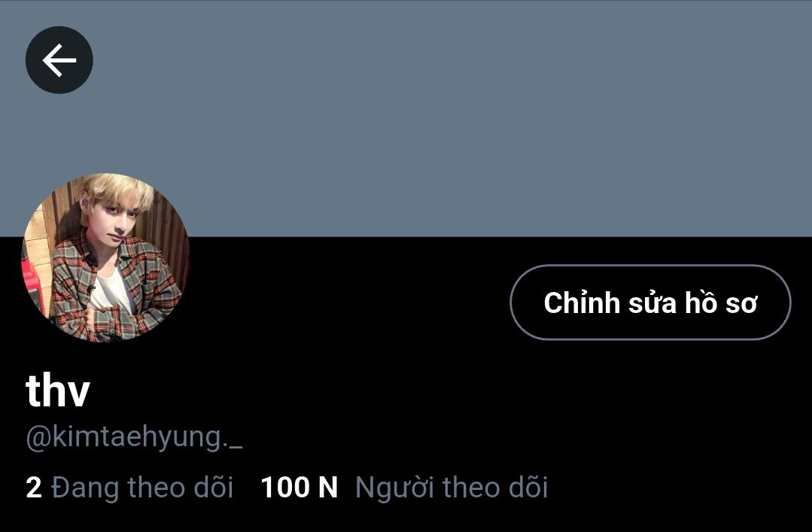Go back using the left arrow icon
The image size is (812, 532).
coord(59,60)
